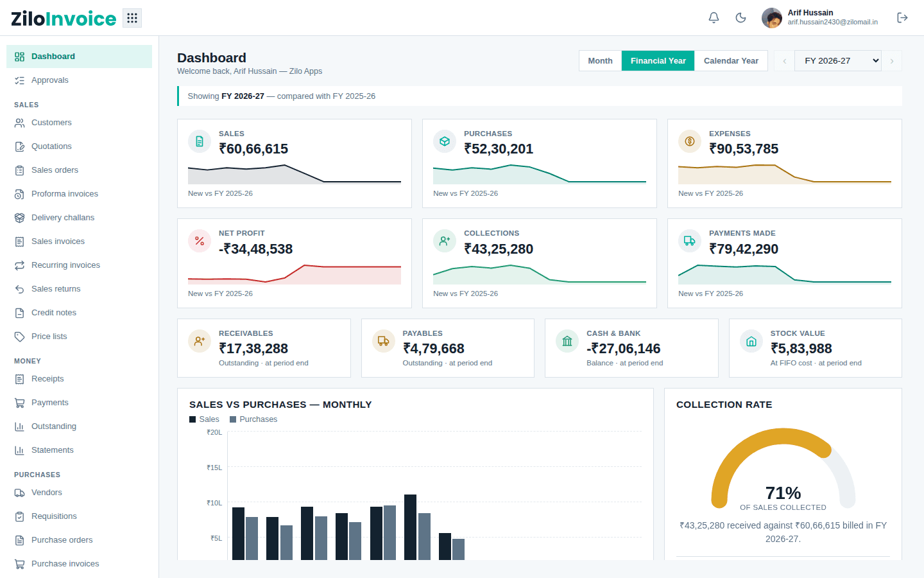Click the Net Profit percent icon
The height and width of the screenshot is (578, 924).
[x=200, y=241]
